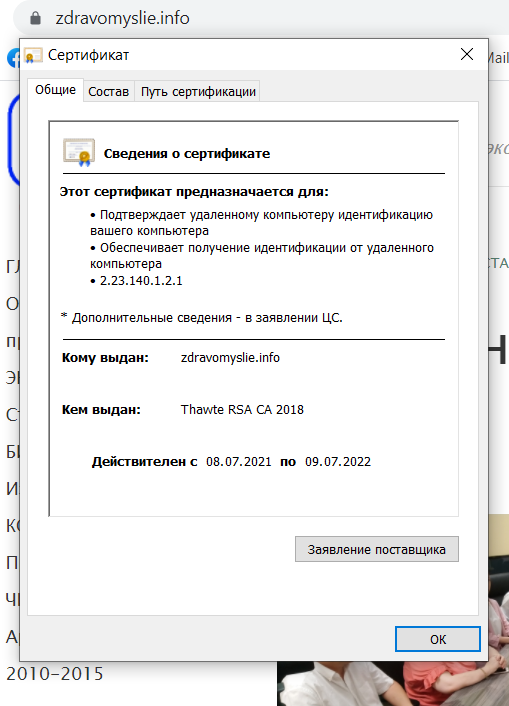Switch to the Общие tab
The width and height of the screenshot is (509, 706).
(x=55, y=90)
